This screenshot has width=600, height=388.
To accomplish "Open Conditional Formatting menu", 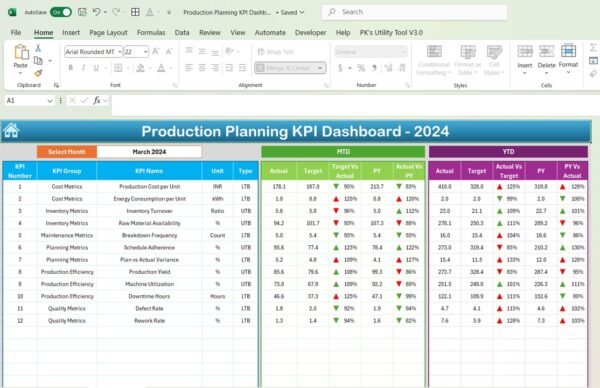I will [x=434, y=60].
